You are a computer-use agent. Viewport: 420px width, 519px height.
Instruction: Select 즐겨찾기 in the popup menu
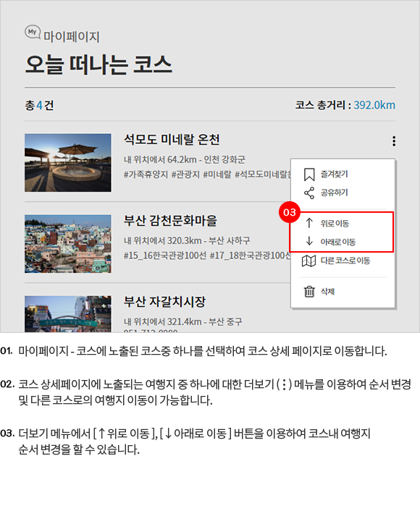coord(335,174)
